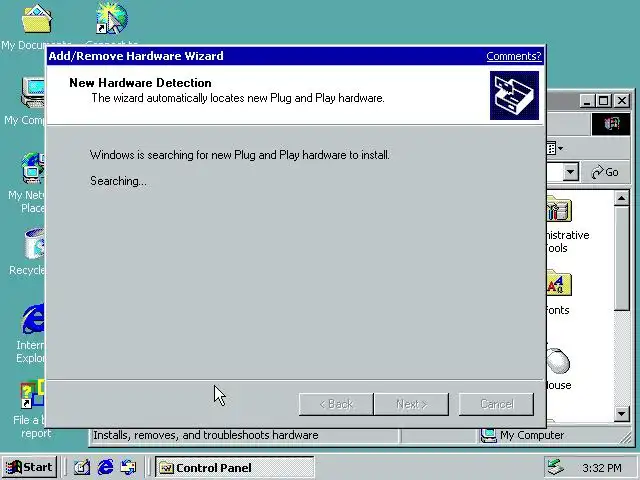Image resolution: width=640 pixels, height=480 pixels.
Task: Open the Start menu
Action: tap(29, 467)
